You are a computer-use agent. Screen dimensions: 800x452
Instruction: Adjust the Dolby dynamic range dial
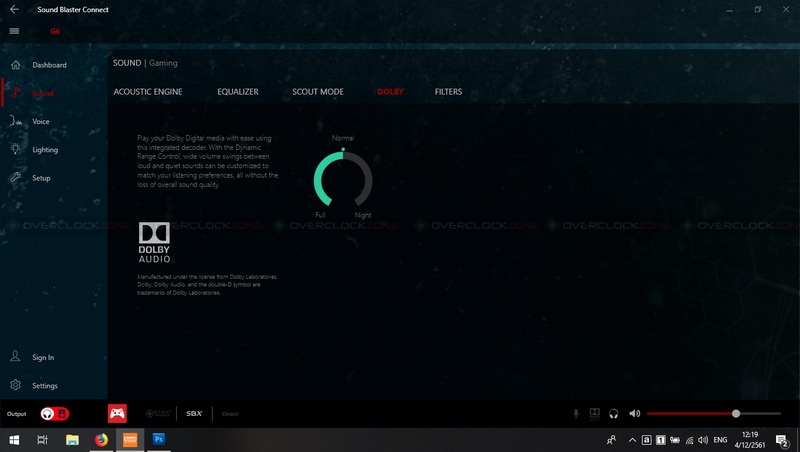pos(343,179)
